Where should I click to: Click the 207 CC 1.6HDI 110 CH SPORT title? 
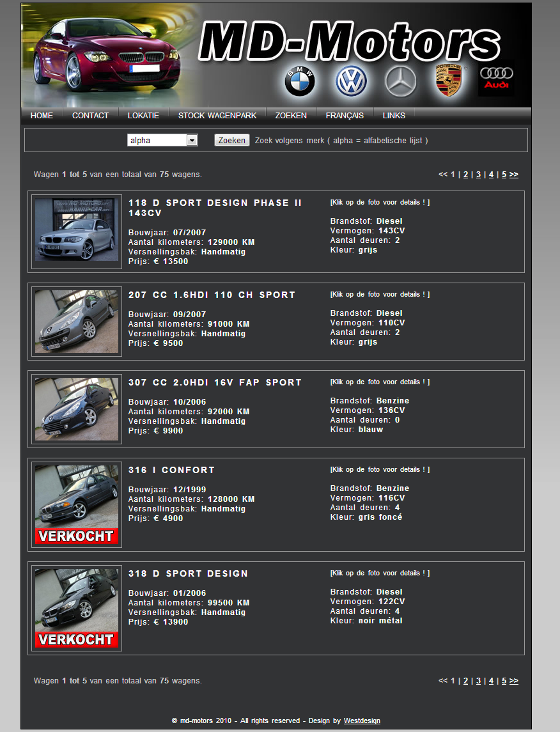click(x=212, y=295)
